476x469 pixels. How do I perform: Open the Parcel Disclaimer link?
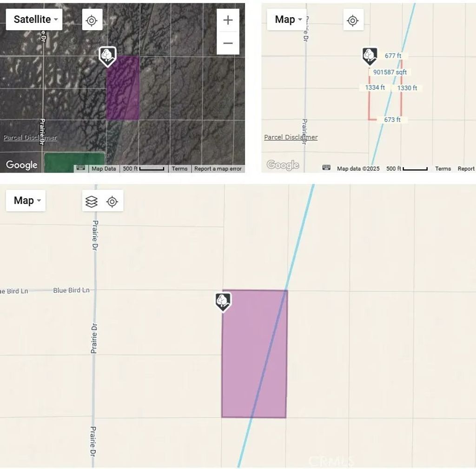pyautogui.click(x=29, y=137)
